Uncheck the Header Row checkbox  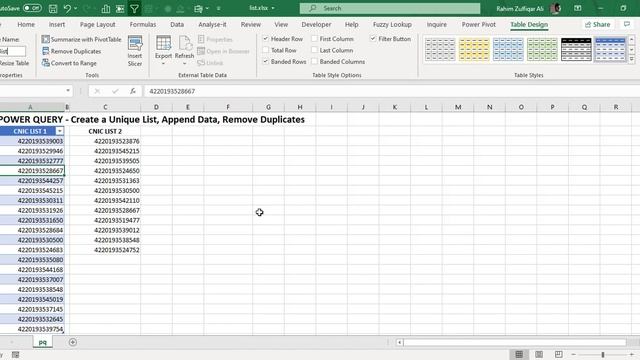click(266, 39)
